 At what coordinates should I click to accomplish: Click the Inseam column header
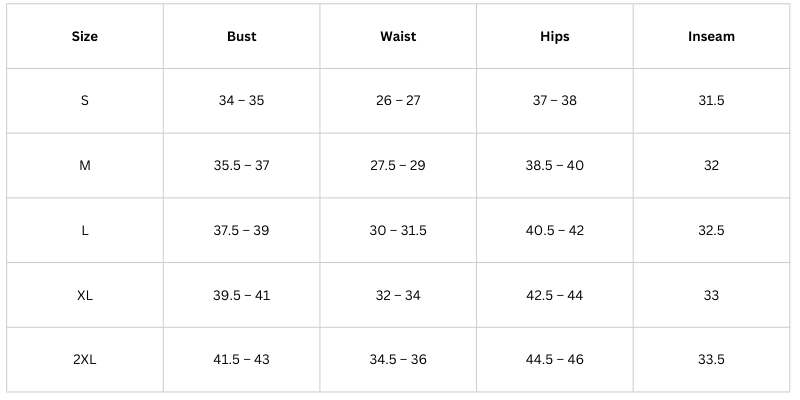711,37
